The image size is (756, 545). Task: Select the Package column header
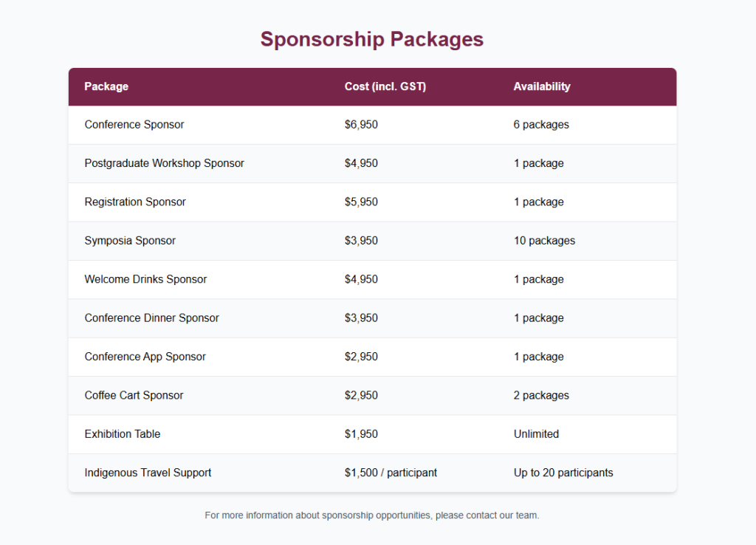click(x=106, y=87)
